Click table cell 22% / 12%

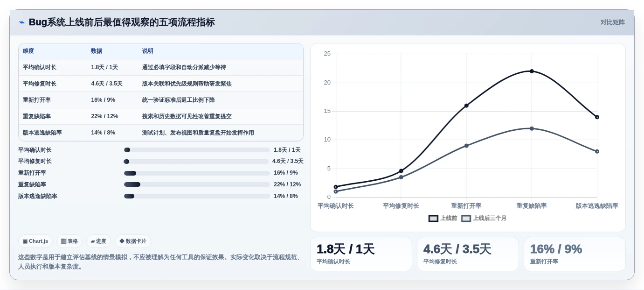tap(104, 116)
